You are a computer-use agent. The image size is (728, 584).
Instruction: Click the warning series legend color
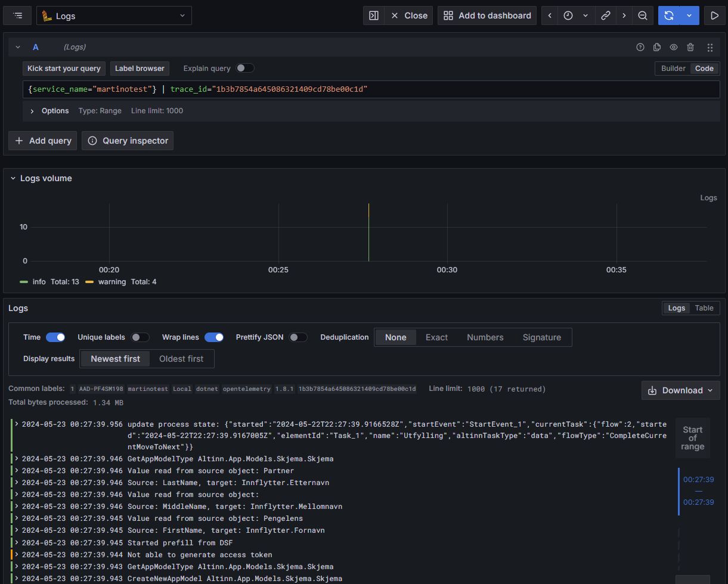point(89,282)
